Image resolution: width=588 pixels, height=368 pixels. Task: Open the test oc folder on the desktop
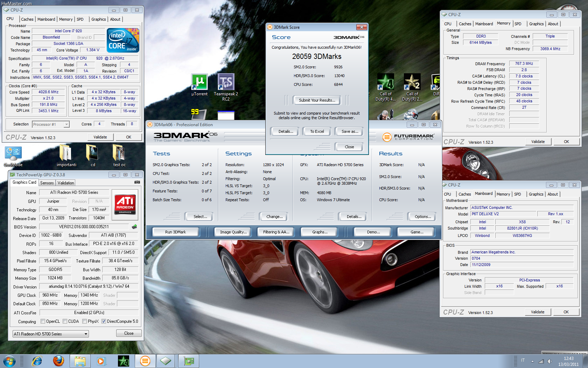click(x=119, y=156)
